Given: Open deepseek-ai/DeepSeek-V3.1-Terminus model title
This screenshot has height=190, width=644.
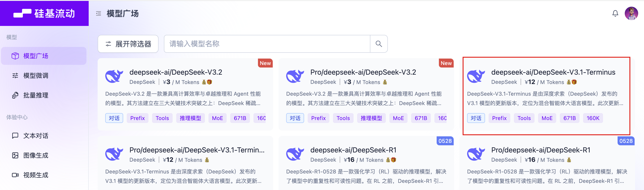Looking at the screenshot, I should tap(553, 72).
